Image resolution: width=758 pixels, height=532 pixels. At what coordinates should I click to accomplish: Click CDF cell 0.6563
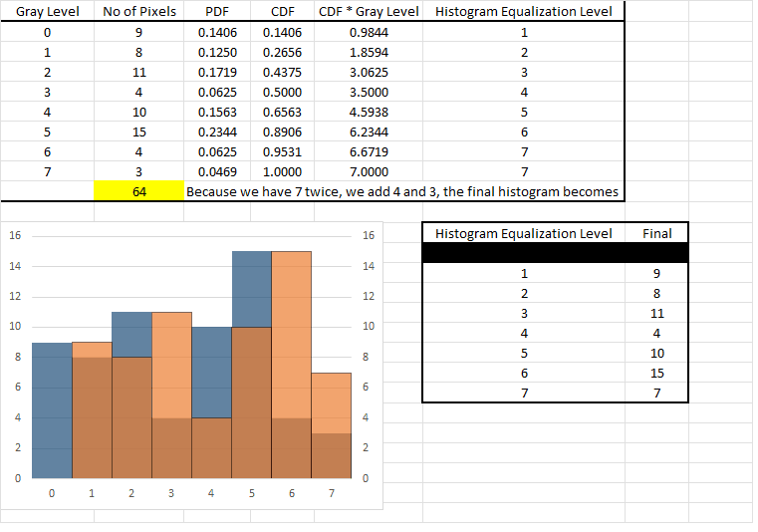pos(282,113)
